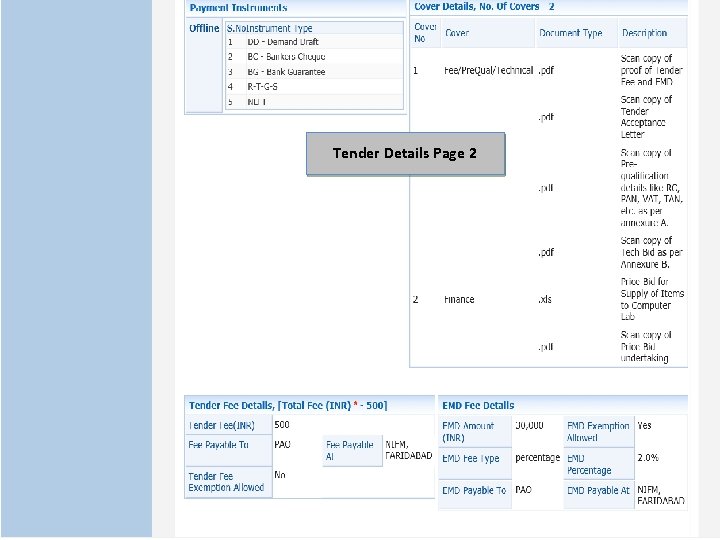Click Price Bid for Supply of Items description
720x540 pixels.
click(x=652, y=299)
